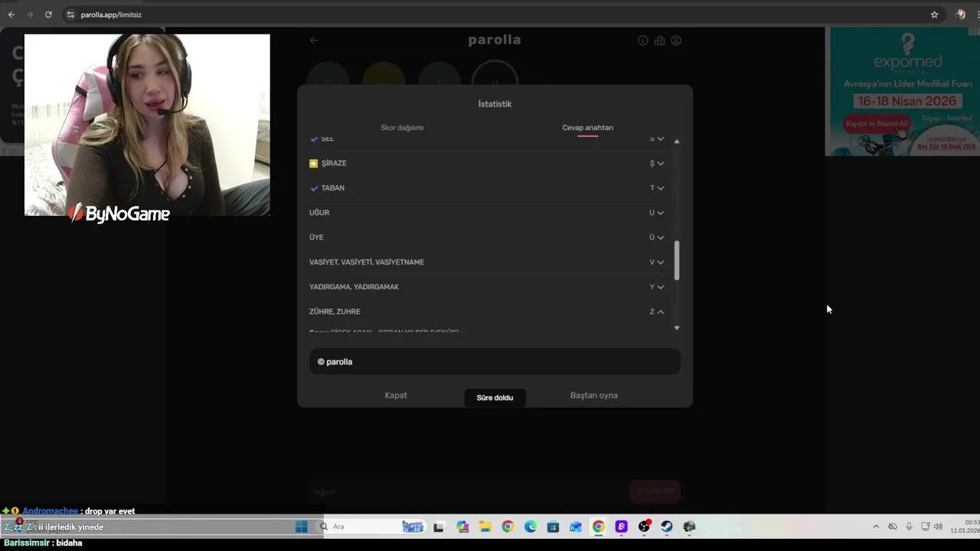This screenshot has width=980, height=551.
Task: Click the parolla link bar in dialog
Action: 495,361
